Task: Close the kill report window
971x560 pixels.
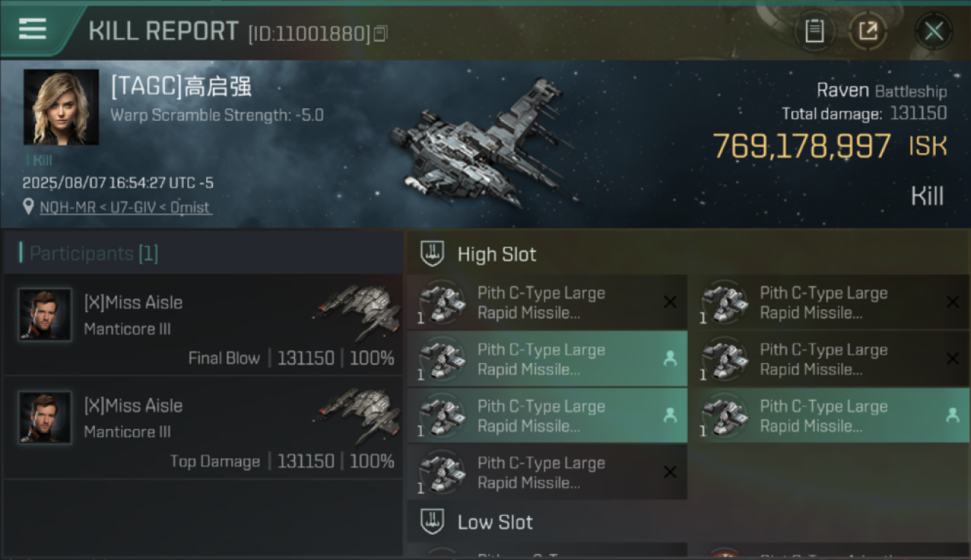Action: (x=934, y=31)
